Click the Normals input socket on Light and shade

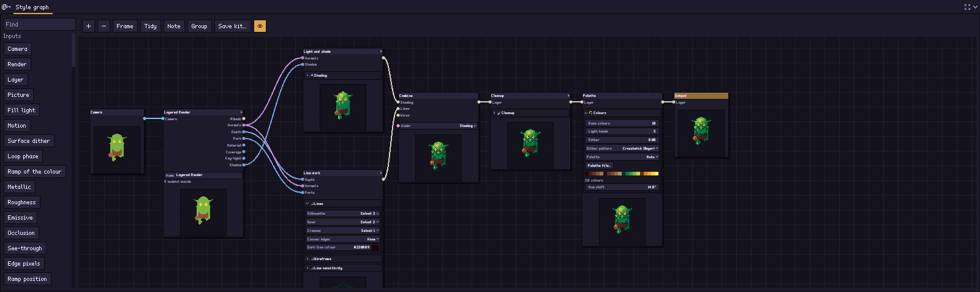303,58
